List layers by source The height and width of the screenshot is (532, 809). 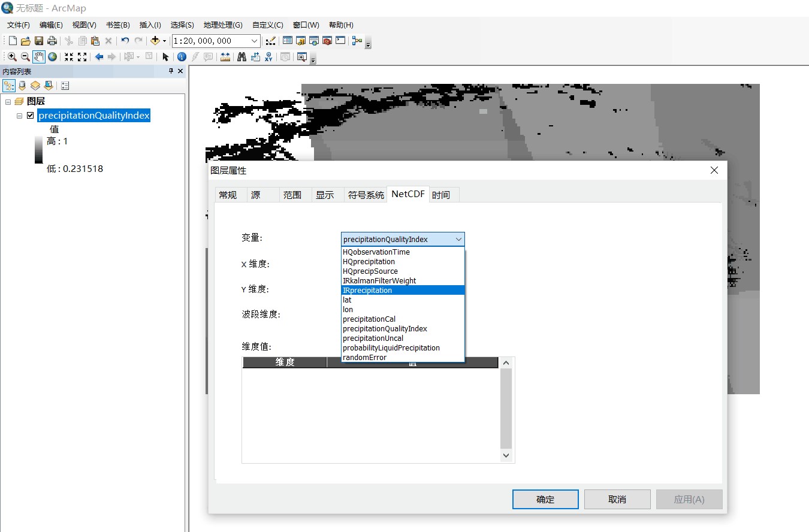coord(22,86)
